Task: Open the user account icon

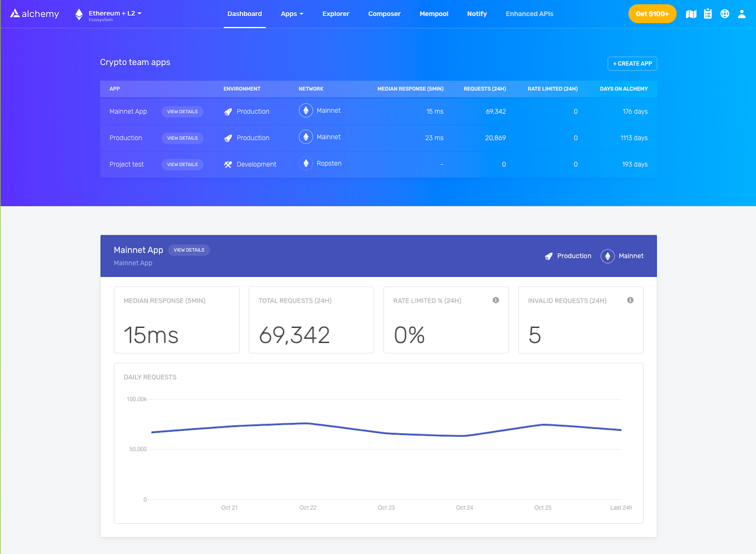Action: click(742, 14)
